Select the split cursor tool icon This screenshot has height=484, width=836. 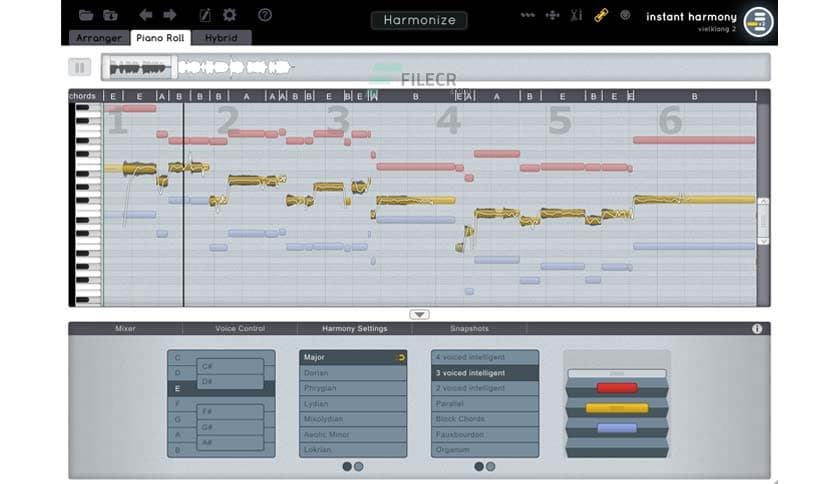[x=576, y=15]
